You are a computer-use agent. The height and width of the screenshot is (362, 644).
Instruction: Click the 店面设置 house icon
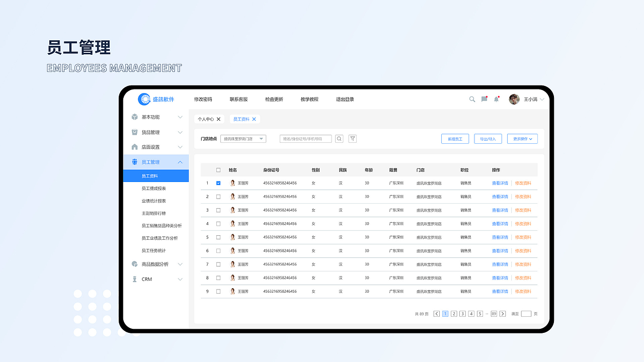click(x=134, y=147)
